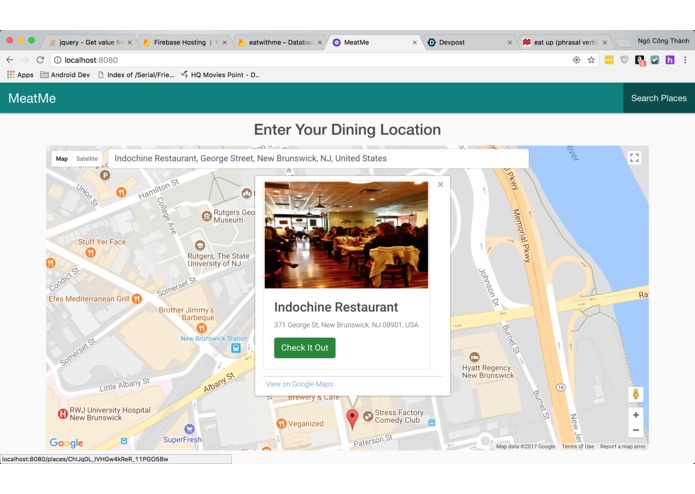
Task: Bookmark this page with the star icon
Action: (591, 60)
